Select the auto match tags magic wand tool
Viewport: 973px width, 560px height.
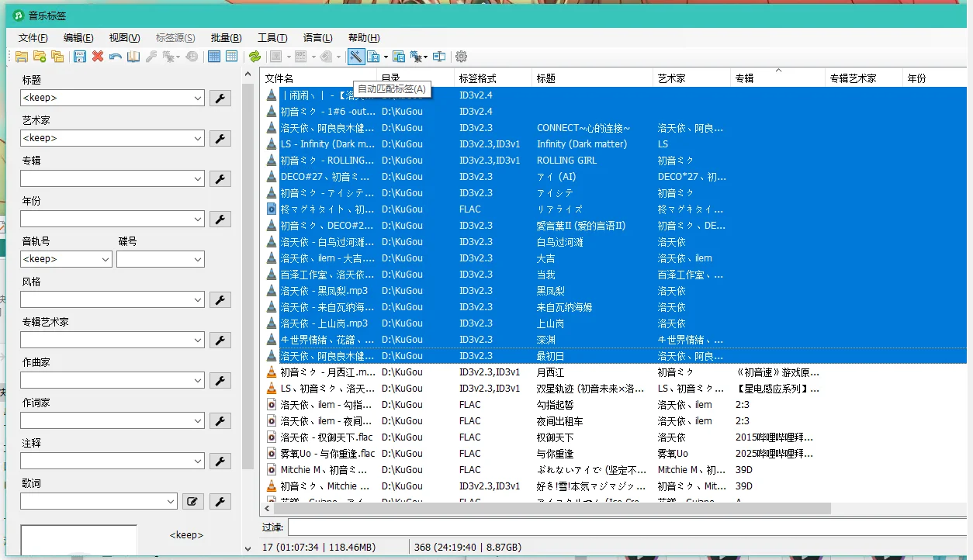click(355, 56)
